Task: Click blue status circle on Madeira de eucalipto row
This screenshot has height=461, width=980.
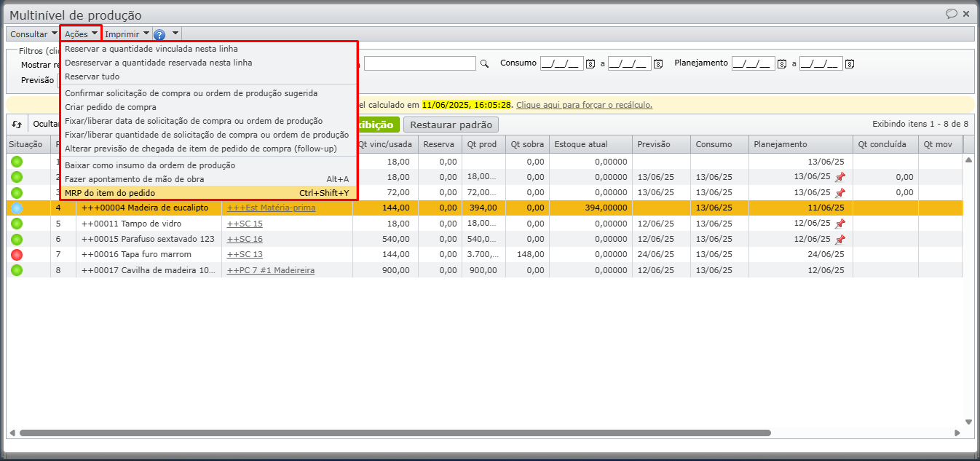Action: [17, 208]
